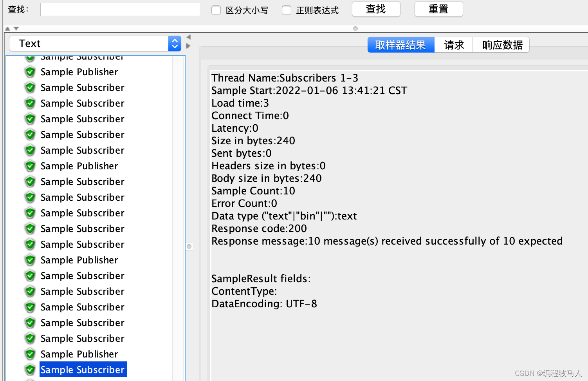Click the 'Data type ("text"|"bin"|""):text' line

coord(284,216)
